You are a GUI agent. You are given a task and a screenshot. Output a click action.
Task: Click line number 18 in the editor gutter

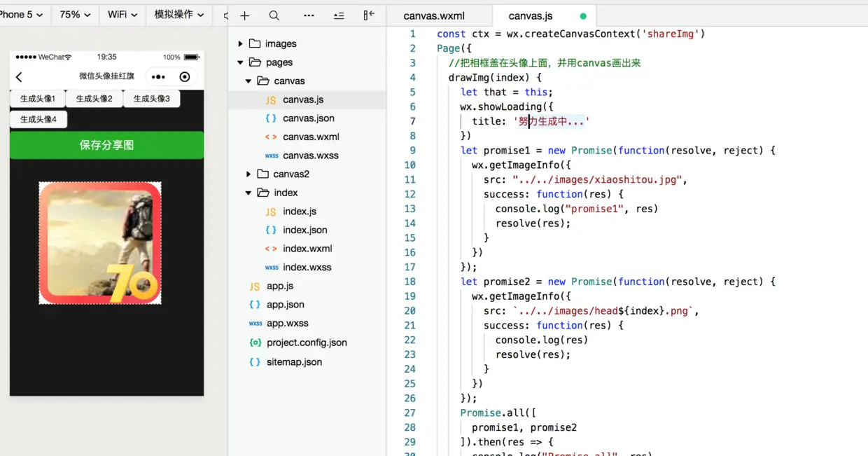(410, 282)
